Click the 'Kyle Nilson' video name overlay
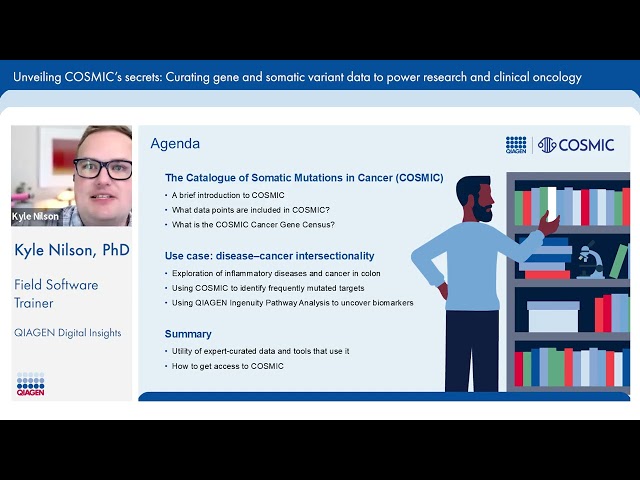 (x=35, y=216)
